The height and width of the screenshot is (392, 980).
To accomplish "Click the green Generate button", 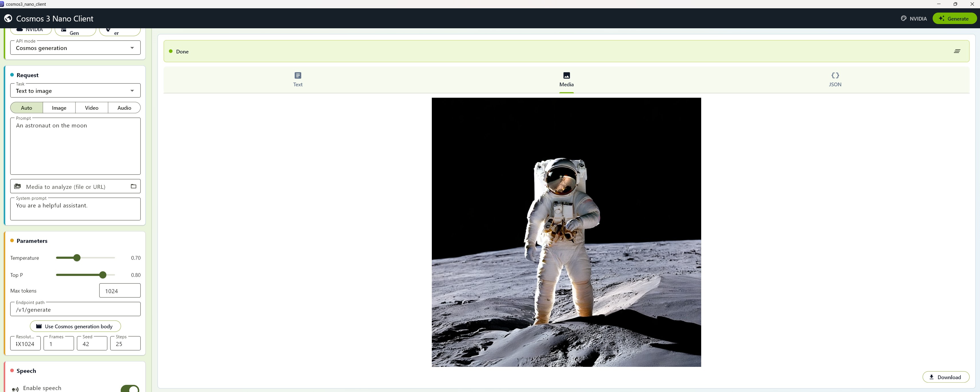I will pos(955,18).
